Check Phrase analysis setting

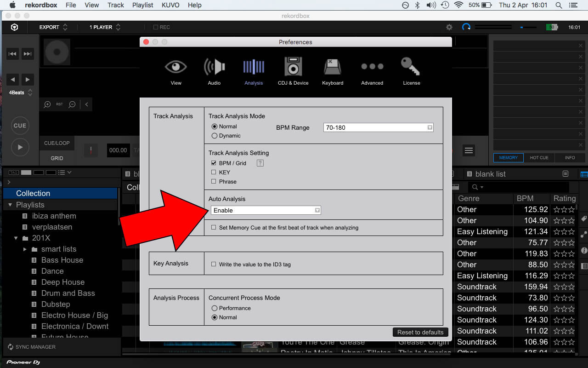point(213,181)
